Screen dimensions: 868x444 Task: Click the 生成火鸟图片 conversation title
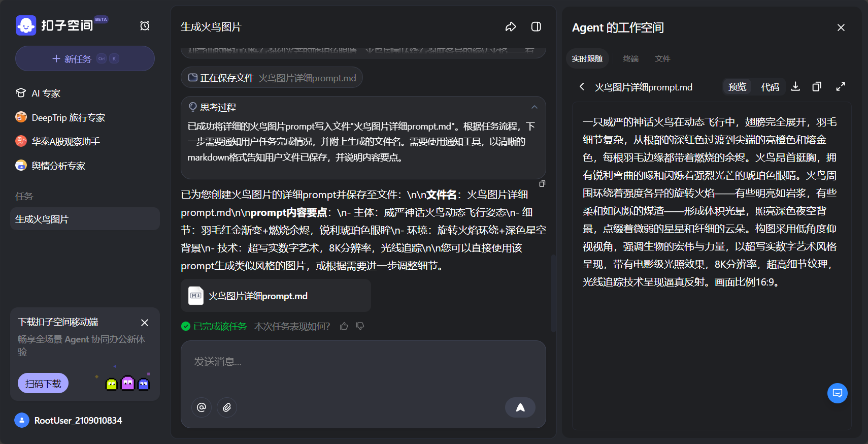[x=211, y=27]
